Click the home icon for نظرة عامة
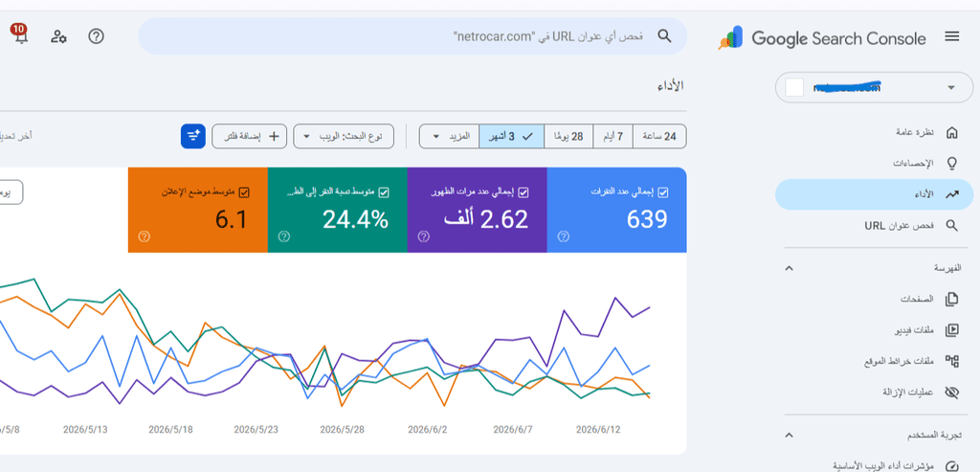Screen dimensions: 980x472 [x=952, y=132]
